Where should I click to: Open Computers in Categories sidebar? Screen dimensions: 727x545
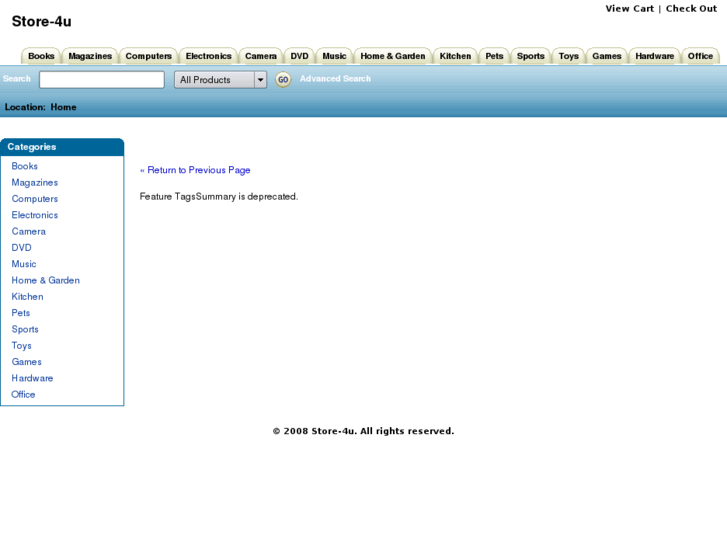[35, 199]
